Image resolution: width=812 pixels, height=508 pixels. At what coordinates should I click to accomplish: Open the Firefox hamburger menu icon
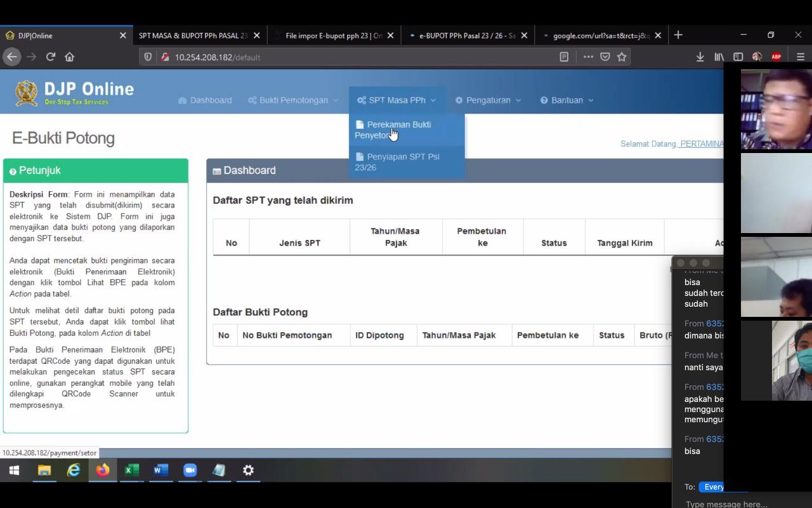[801, 57]
